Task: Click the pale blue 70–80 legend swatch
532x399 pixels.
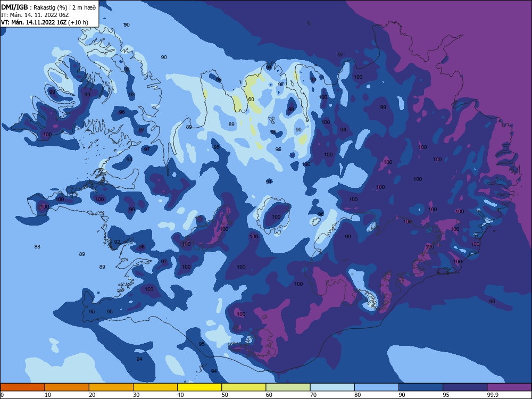Action: tap(332, 387)
